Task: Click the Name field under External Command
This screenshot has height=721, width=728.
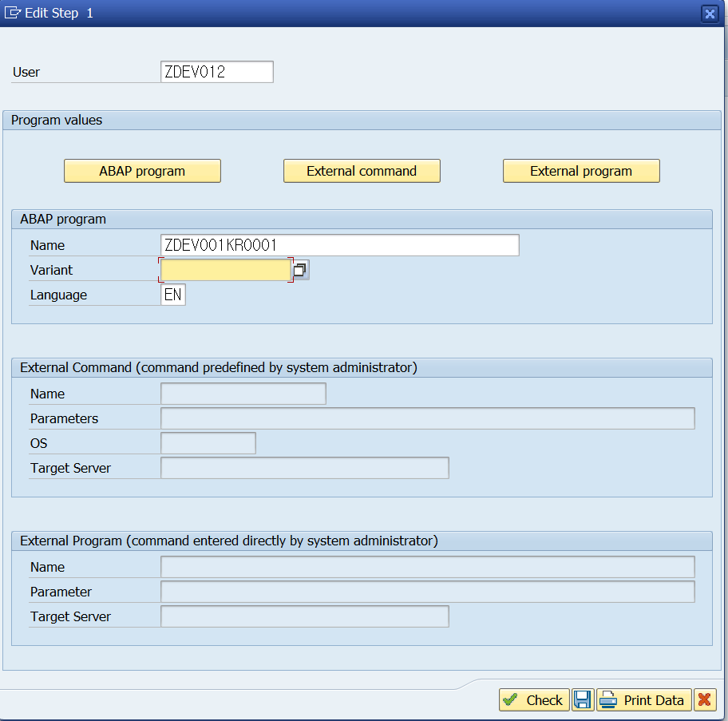Action: coord(243,394)
